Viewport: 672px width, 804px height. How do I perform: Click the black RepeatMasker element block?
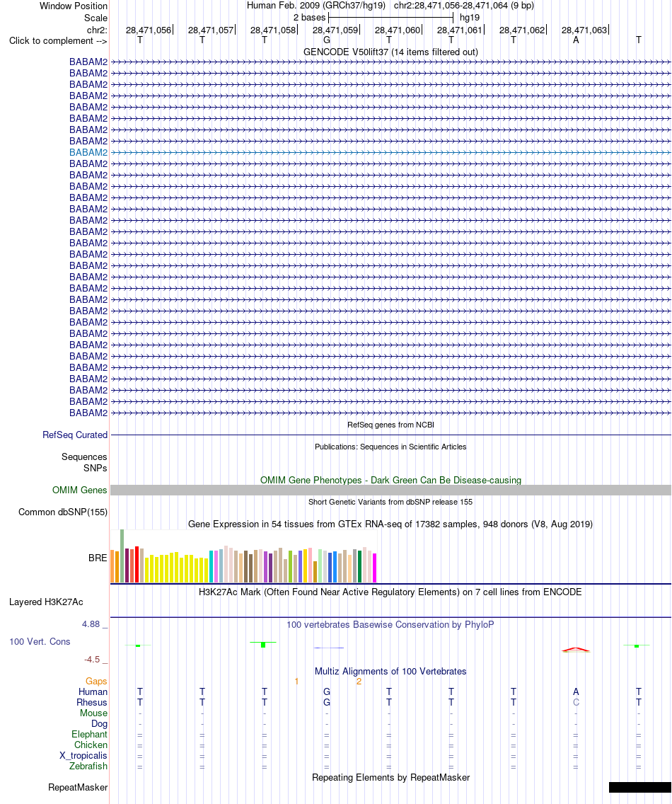639,787
